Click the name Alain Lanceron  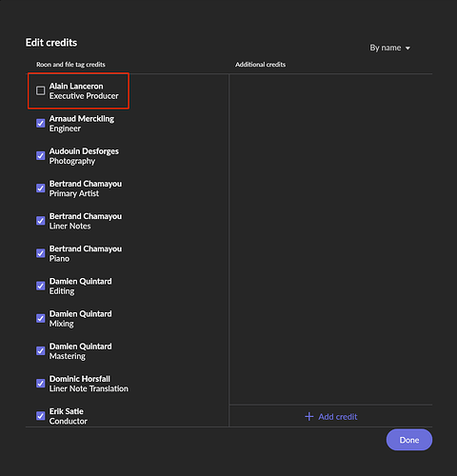click(x=76, y=86)
